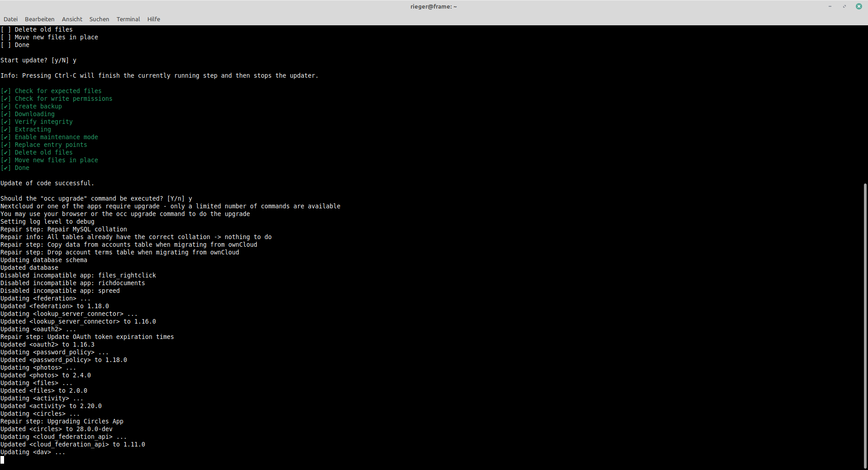
Task: Click checkmark beside Replace entry points
Action: (x=6, y=145)
